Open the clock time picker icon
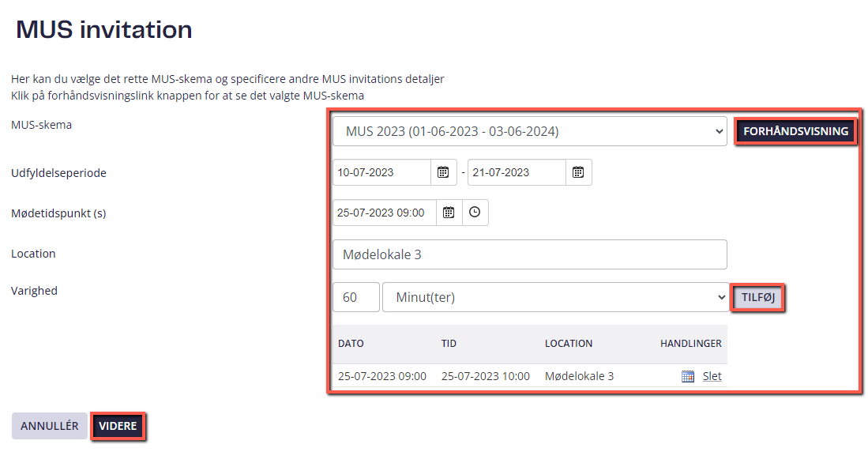 (475, 212)
